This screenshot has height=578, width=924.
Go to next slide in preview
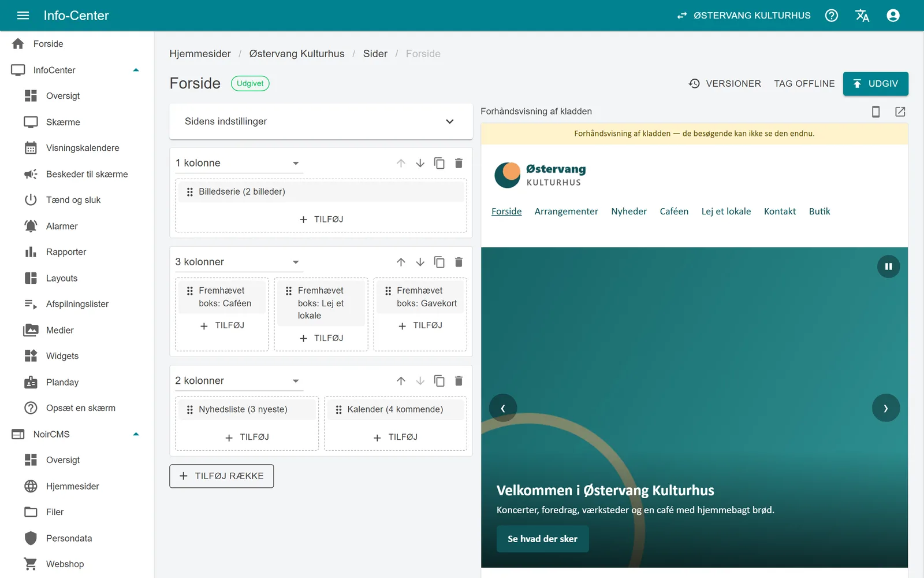tap(886, 408)
